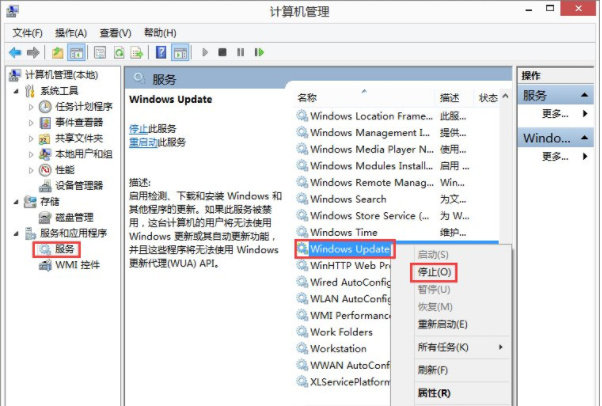Sort by the 状态 column header
This screenshot has height=406, width=602.
point(488,98)
